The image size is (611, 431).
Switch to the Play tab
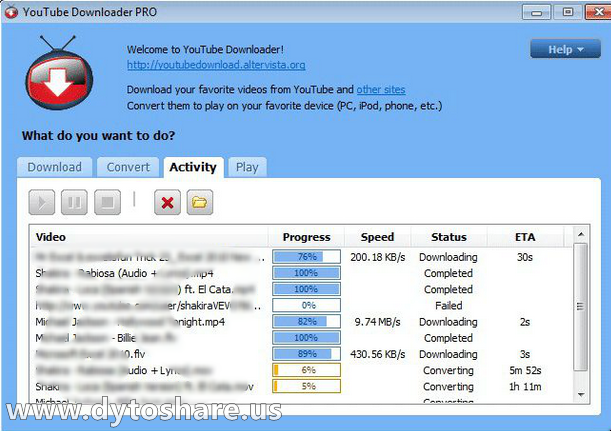tap(247, 167)
